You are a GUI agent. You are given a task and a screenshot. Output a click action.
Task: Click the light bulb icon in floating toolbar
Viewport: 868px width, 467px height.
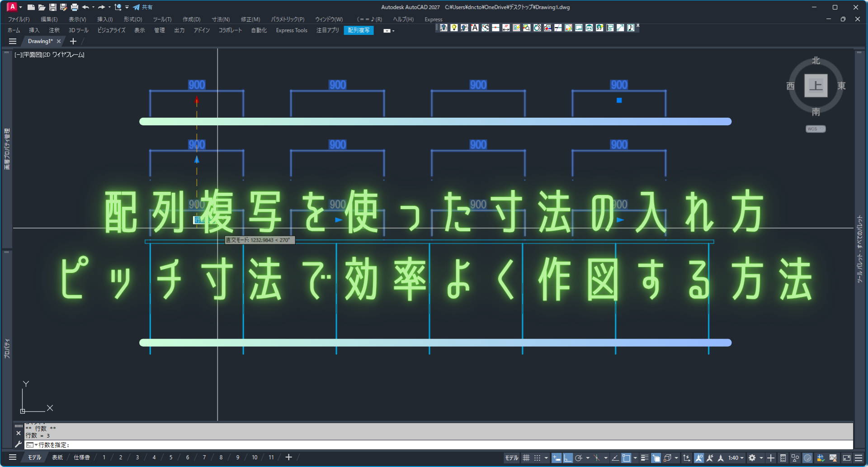(454, 28)
